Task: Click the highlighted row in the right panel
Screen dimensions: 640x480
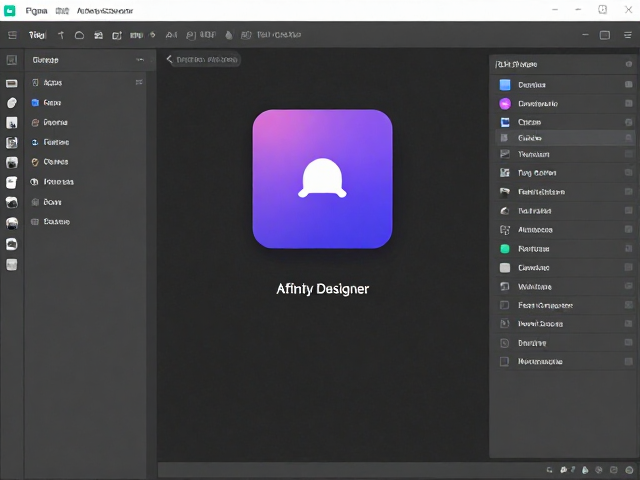Action: tap(565, 138)
